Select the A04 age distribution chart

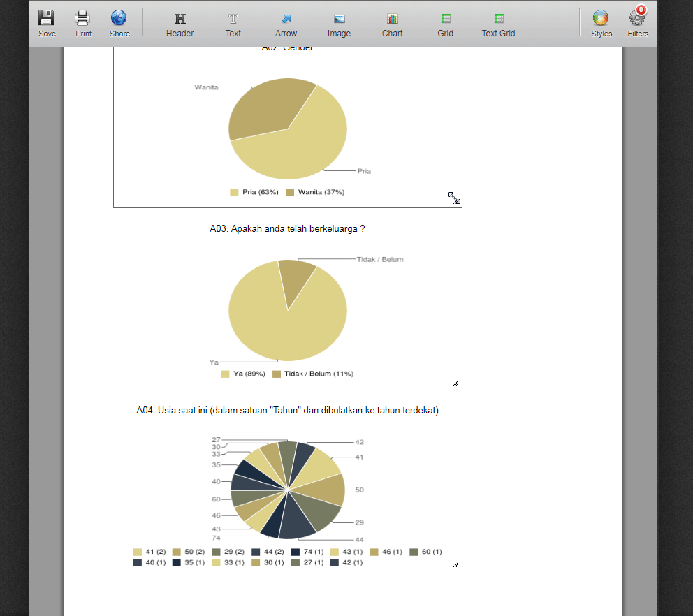287,489
